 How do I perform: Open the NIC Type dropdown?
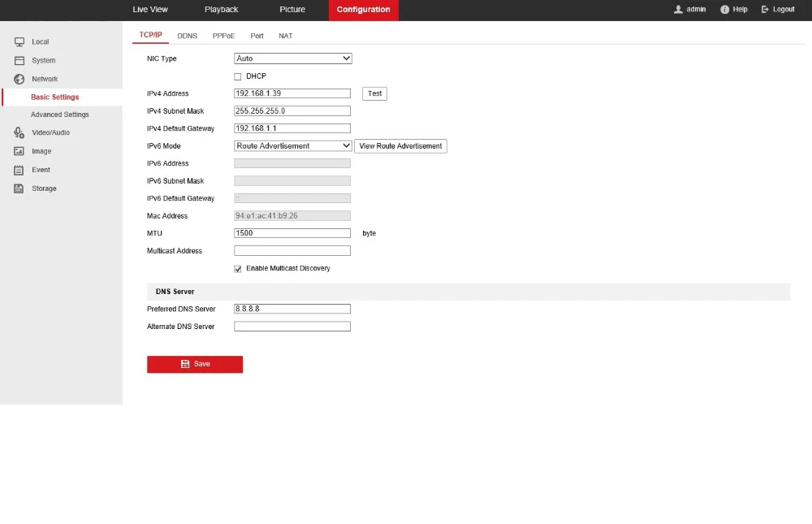point(292,58)
